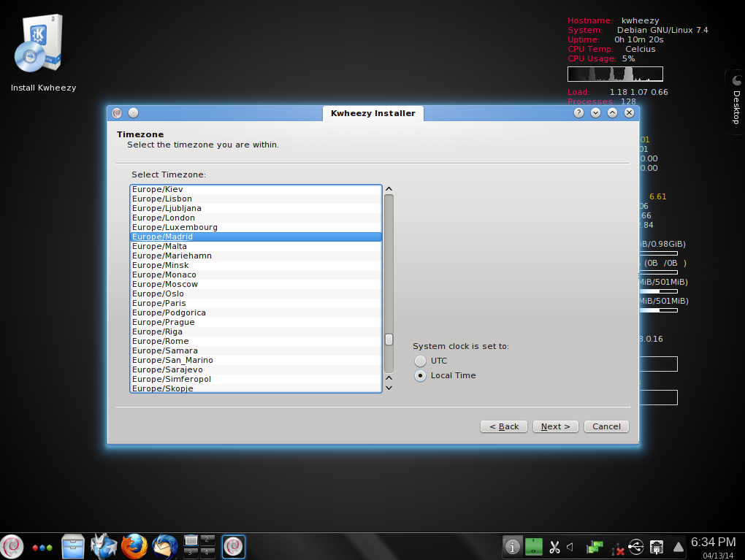The height and width of the screenshot is (560, 745).
Task: Select Kwheezy Installer task in taskbar
Action: 233,546
